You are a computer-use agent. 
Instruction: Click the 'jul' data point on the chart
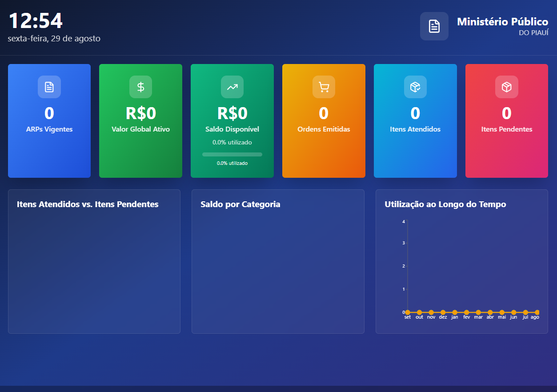click(525, 312)
